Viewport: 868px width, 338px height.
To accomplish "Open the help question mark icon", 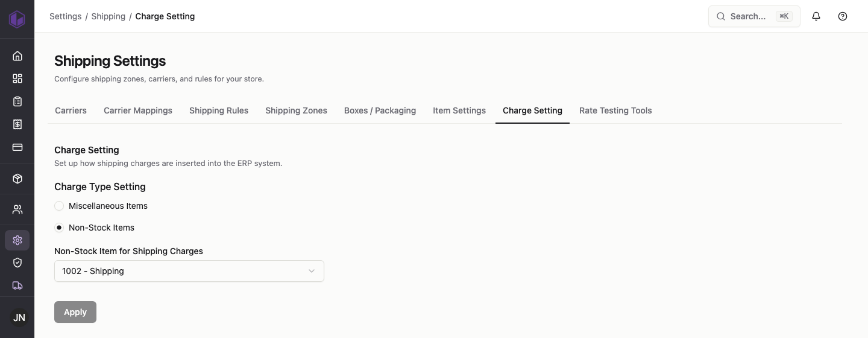I will [x=843, y=16].
